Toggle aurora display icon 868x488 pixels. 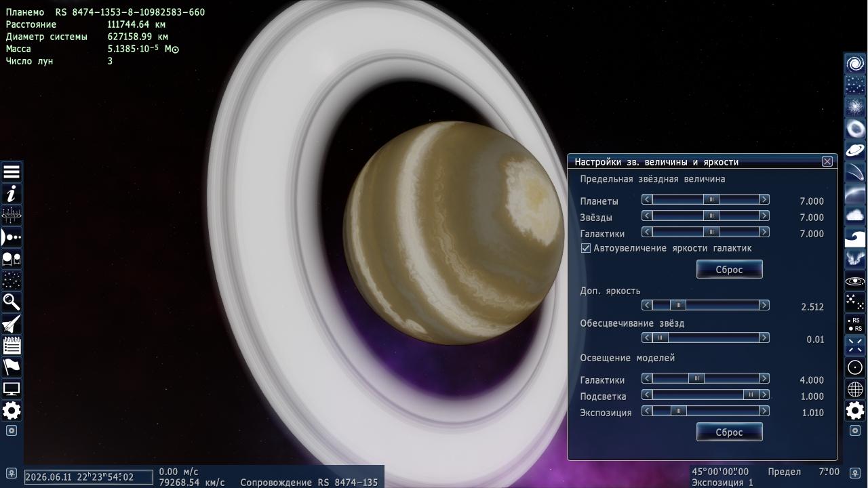[855, 259]
